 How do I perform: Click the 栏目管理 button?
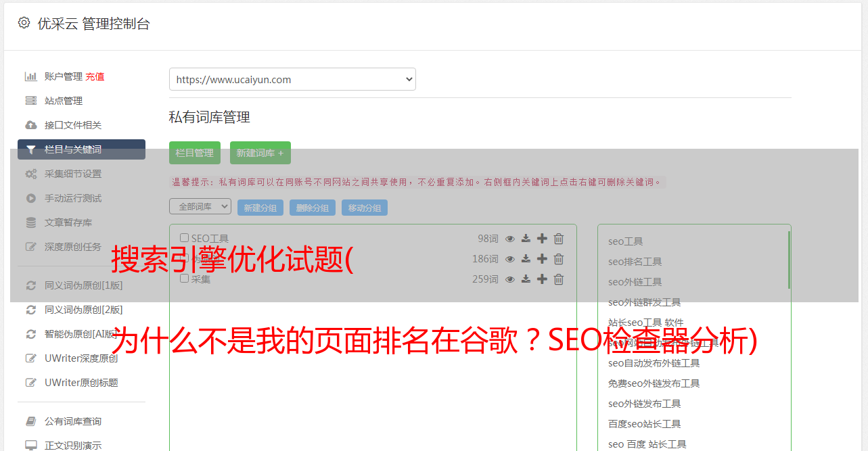tap(195, 153)
